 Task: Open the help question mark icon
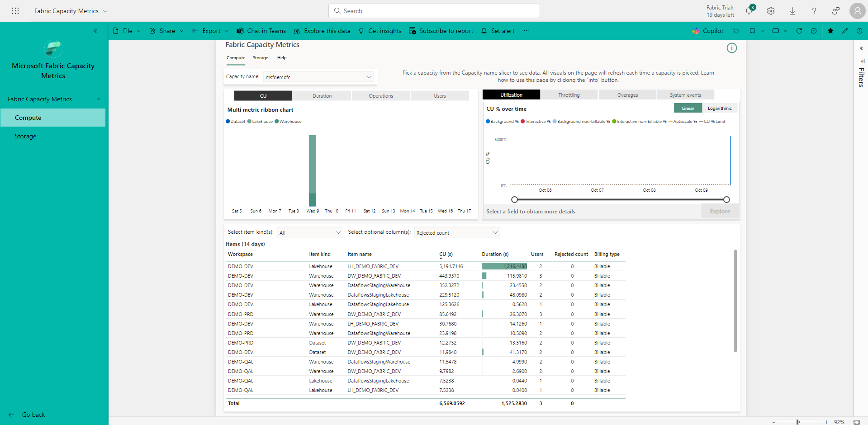click(x=814, y=11)
